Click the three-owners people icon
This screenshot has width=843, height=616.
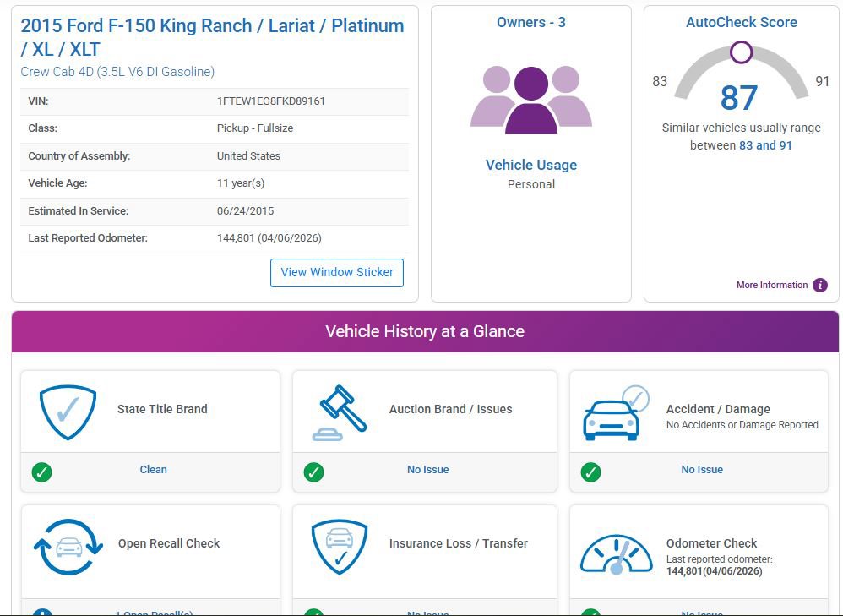pos(531,100)
